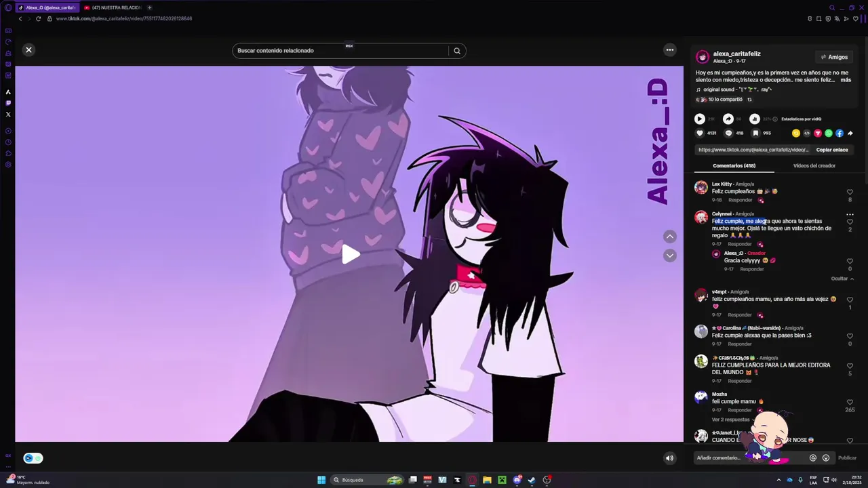Copy the video link with 'Copiar enlace'
This screenshot has height=488, width=868.
tap(832, 150)
